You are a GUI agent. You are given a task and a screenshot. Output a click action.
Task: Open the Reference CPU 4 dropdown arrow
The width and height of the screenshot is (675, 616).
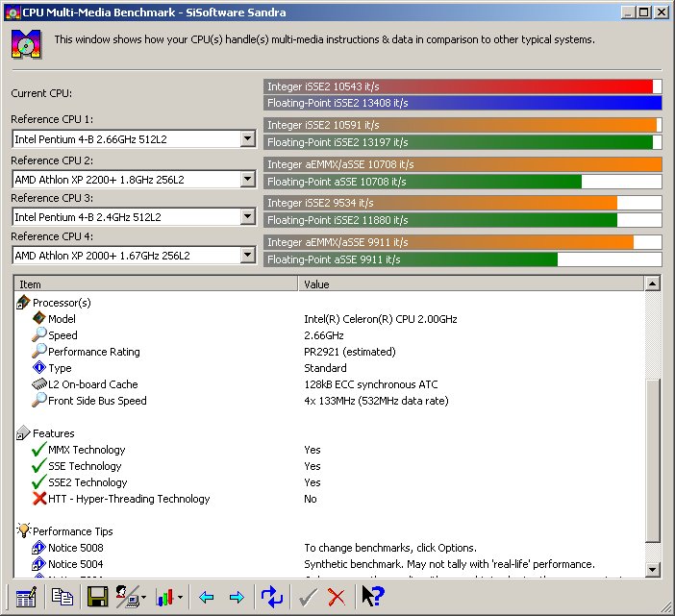[x=247, y=255]
